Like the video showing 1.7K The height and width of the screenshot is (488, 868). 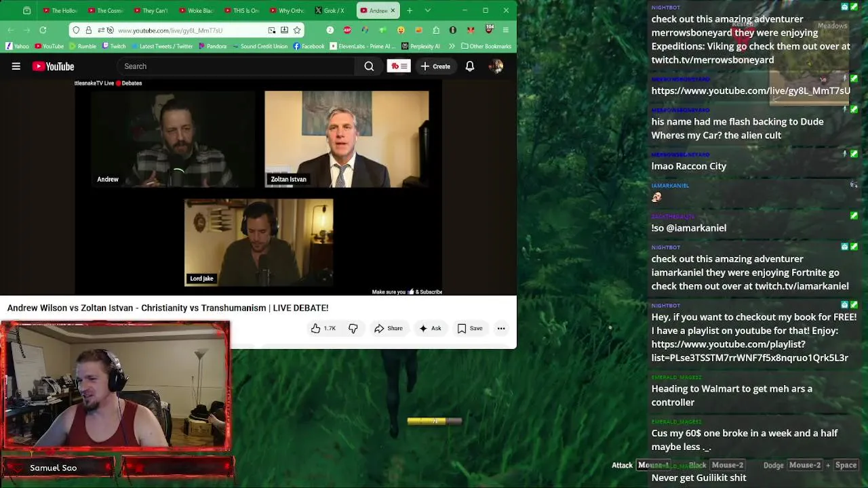click(323, 328)
